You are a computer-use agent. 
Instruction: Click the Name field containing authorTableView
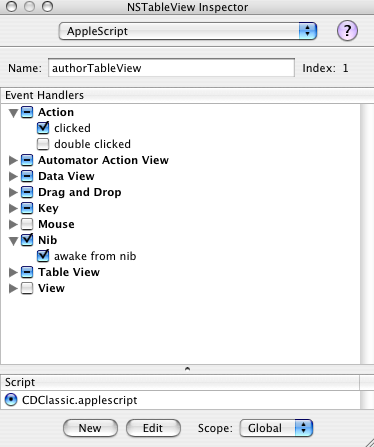pos(171,68)
